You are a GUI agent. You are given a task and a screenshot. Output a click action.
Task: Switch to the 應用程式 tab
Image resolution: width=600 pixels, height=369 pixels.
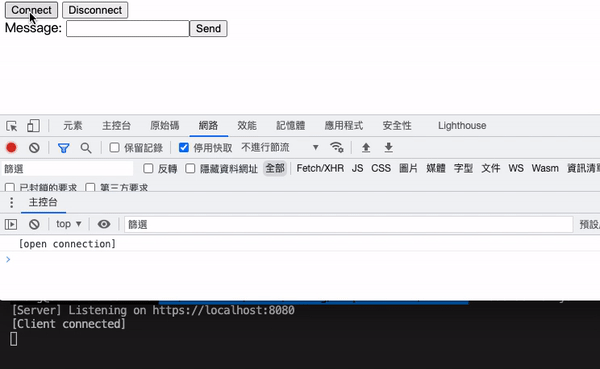click(x=344, y=126)
